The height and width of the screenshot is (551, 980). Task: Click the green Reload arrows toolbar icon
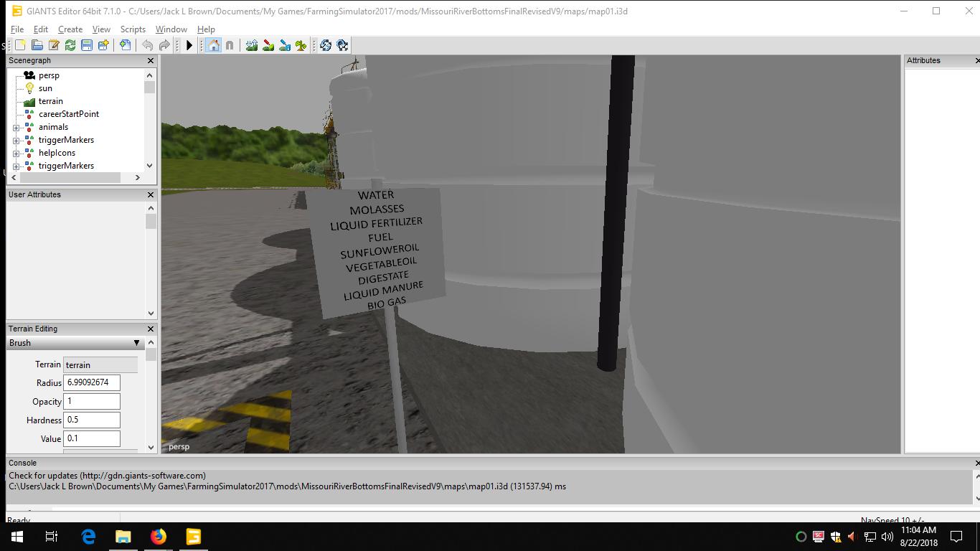tap(70, 45)
